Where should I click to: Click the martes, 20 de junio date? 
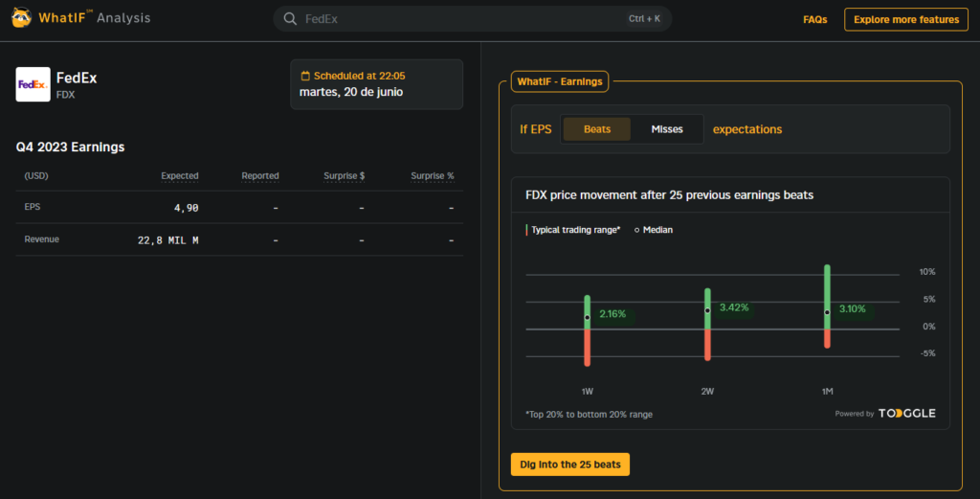click(351, 92)
